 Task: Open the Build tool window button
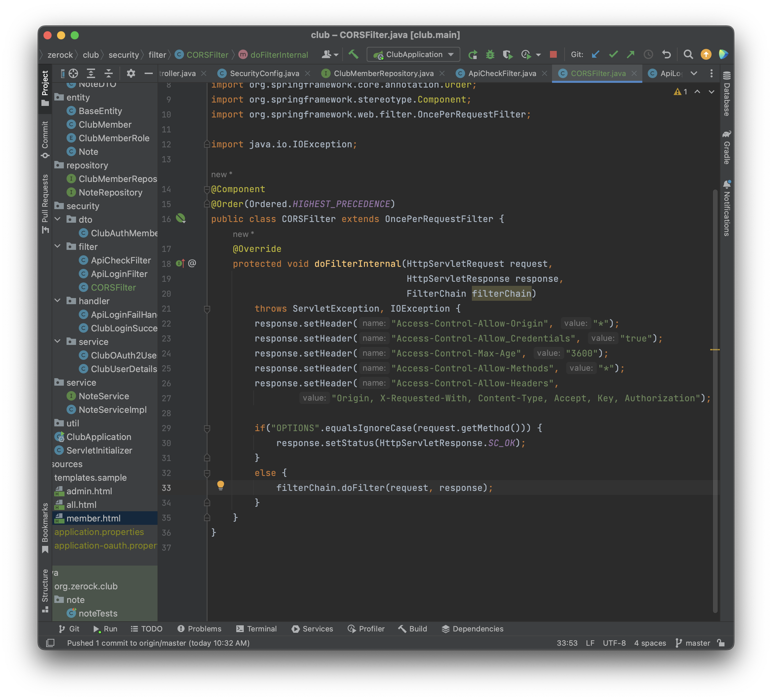[412, 629]
